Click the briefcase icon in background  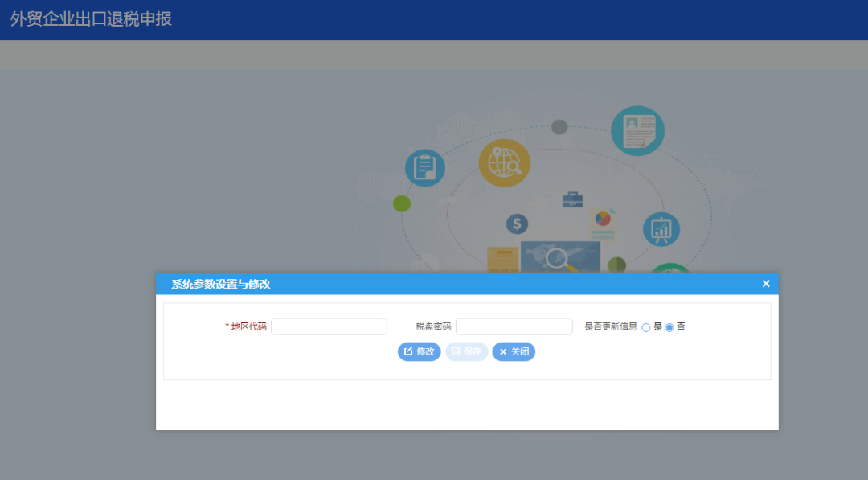coord(573,199)
